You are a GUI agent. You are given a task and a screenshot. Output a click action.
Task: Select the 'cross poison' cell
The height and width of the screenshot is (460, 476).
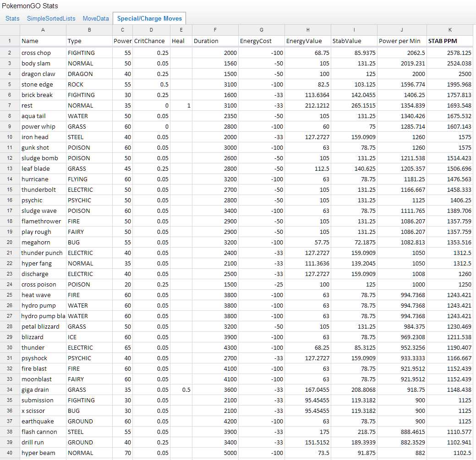[43, 284]
